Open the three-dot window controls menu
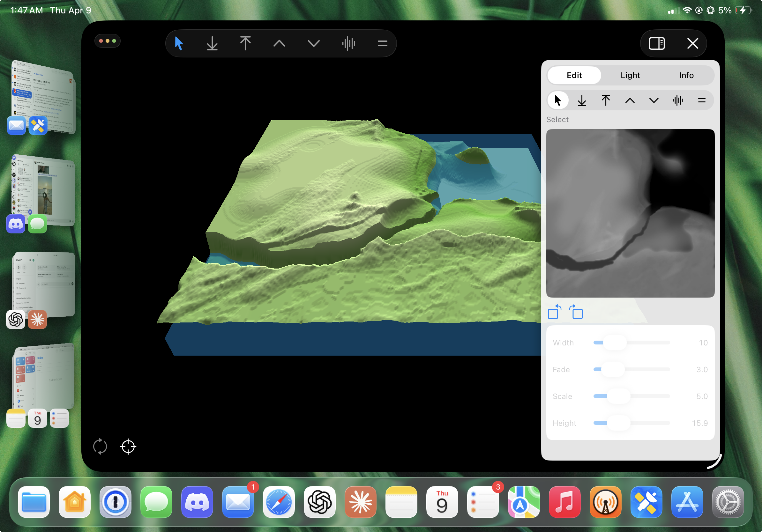Viewport: 762px width, 532px height. (108, 41)
